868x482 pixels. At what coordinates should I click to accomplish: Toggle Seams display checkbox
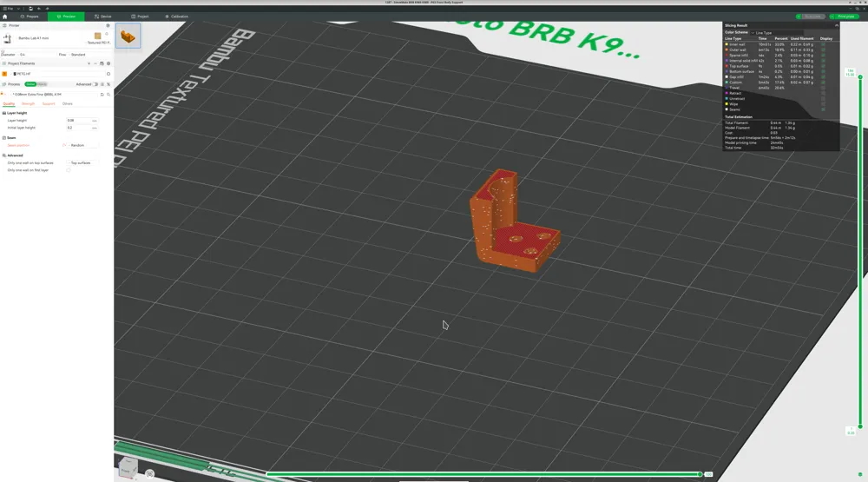click(823, 109)
